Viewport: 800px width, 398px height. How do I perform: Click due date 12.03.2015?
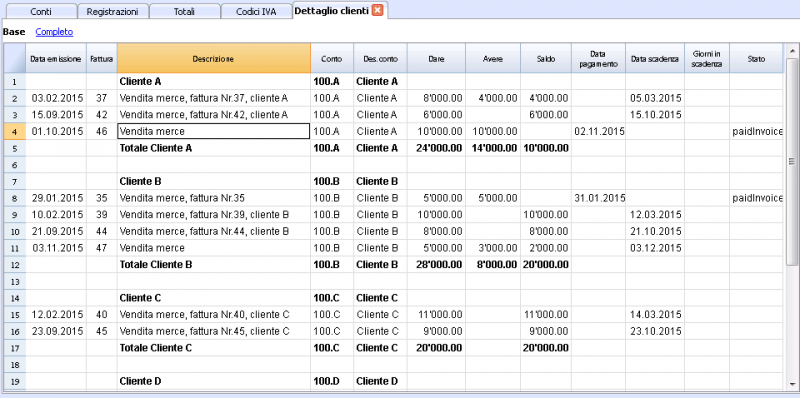coord(655,215)
